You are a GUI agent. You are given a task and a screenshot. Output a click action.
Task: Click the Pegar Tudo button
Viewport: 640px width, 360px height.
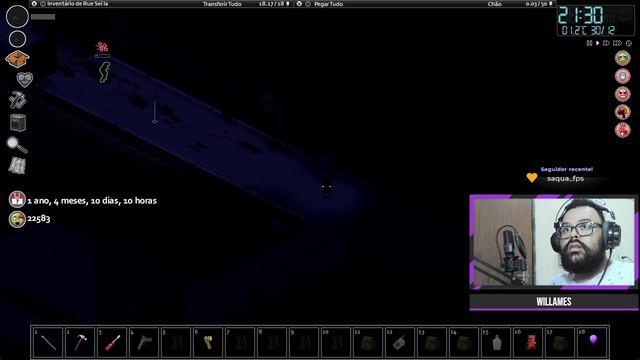click(x=329, y=4)
